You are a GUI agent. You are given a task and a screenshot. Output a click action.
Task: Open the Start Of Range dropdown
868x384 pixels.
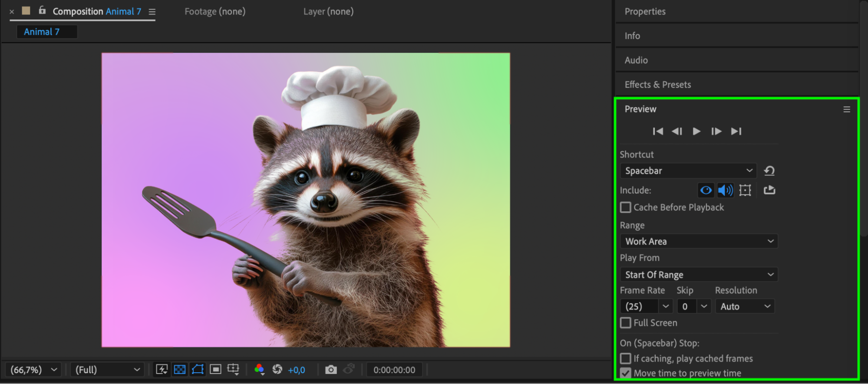[x=699, y=275]
